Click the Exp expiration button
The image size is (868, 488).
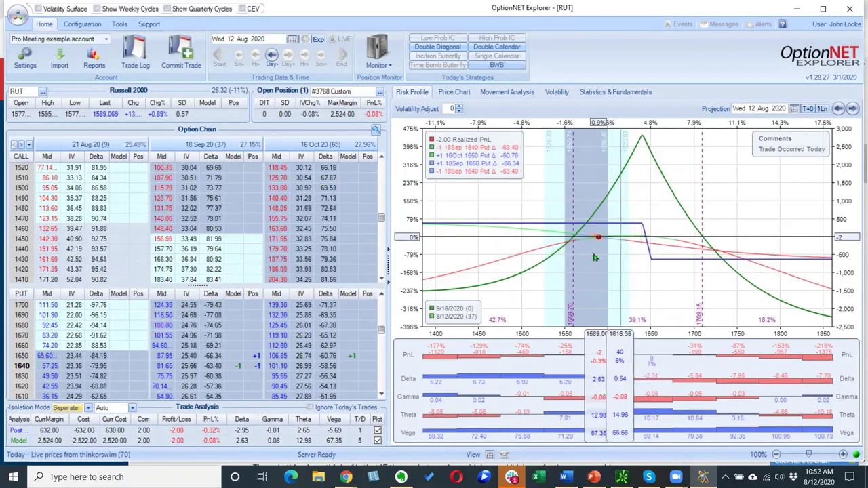318,39
